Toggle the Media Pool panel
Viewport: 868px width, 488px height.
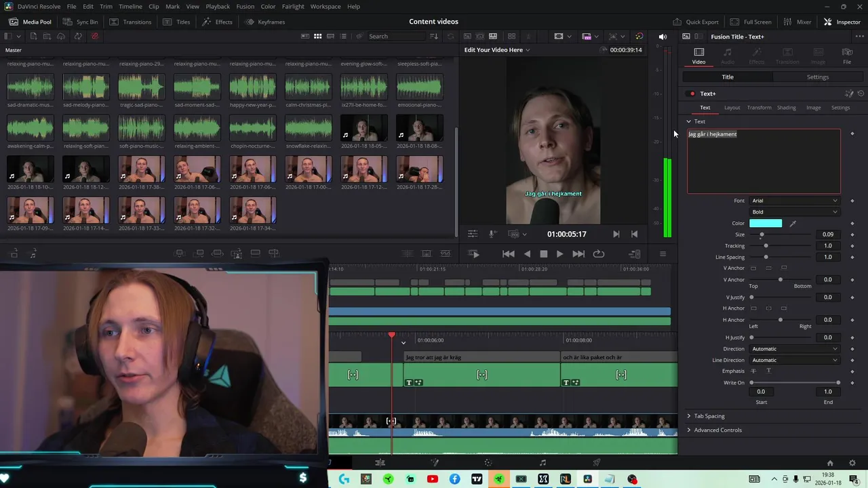30,22
